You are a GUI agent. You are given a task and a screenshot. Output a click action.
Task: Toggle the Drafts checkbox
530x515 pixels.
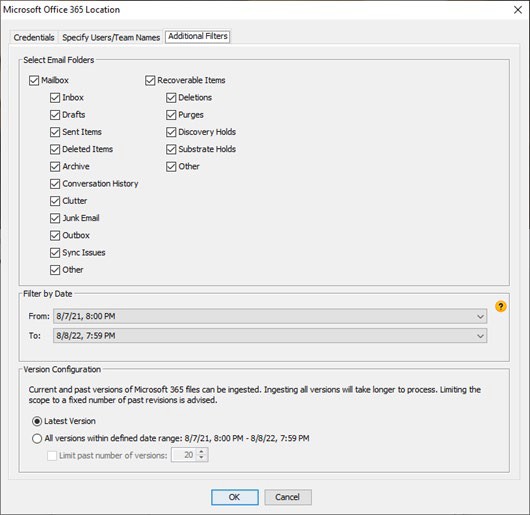click(x=55, y=115)
